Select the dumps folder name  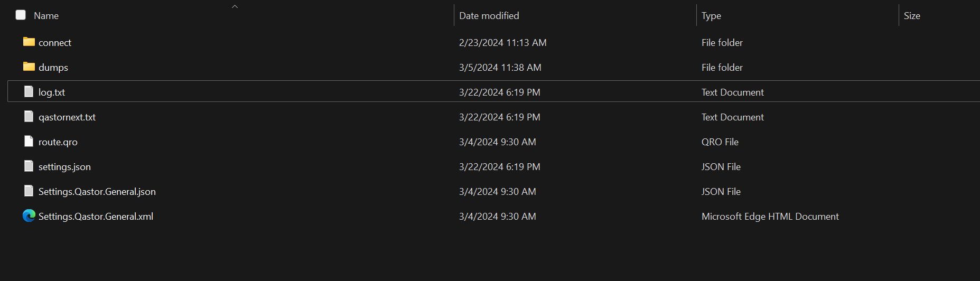[x=53, y=68]
